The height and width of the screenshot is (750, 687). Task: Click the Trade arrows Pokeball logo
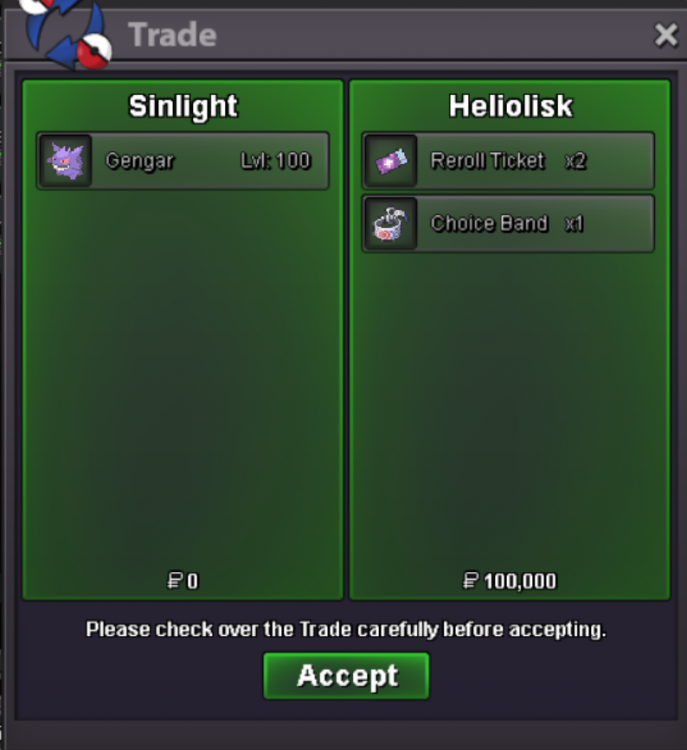coord(67,33)
